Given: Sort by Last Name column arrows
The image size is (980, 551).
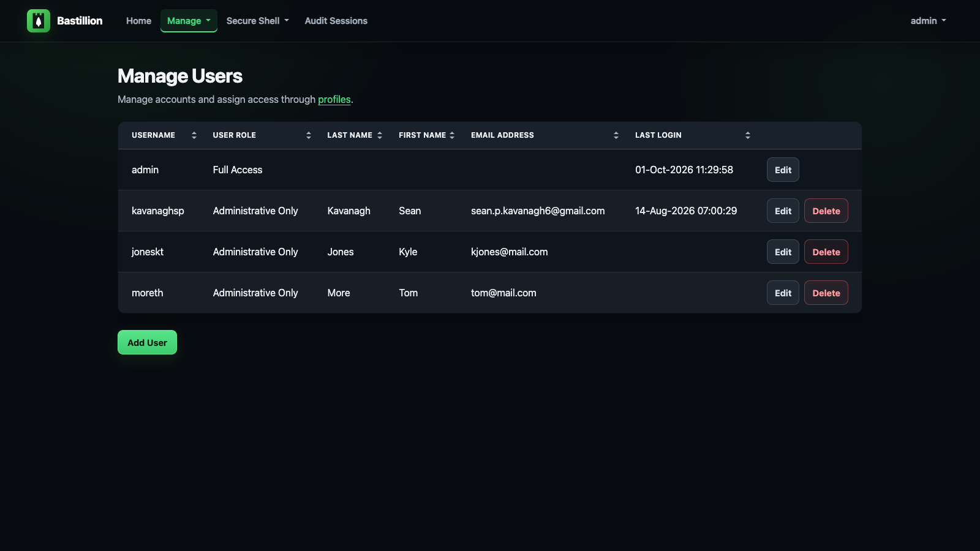Looking at the screenshot, I should (380, 135).
